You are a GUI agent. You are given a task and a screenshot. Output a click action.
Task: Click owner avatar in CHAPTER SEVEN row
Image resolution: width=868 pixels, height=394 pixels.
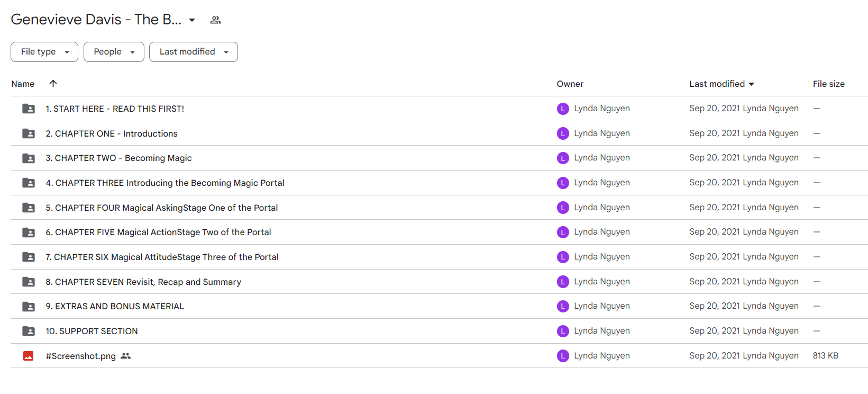click(x=563, y=282)
